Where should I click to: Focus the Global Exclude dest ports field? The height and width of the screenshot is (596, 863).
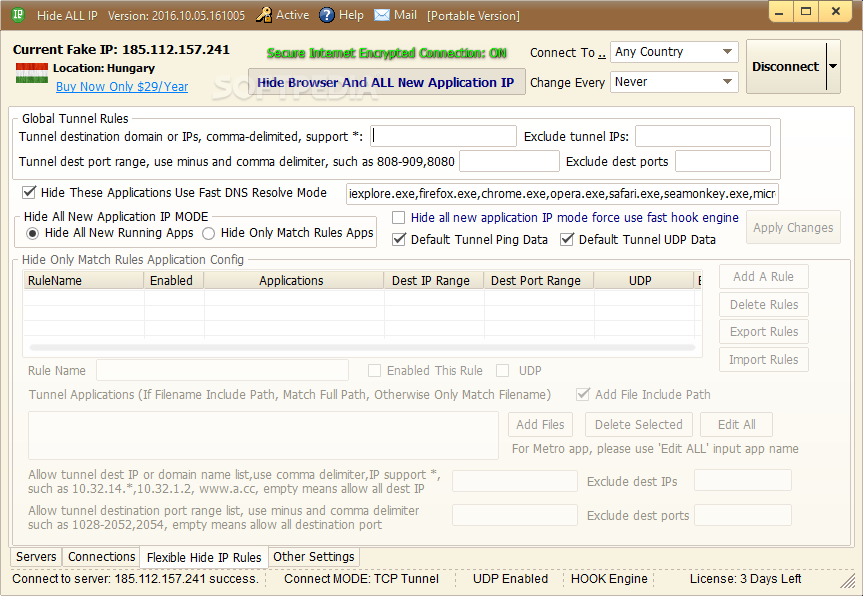(723, 161)
